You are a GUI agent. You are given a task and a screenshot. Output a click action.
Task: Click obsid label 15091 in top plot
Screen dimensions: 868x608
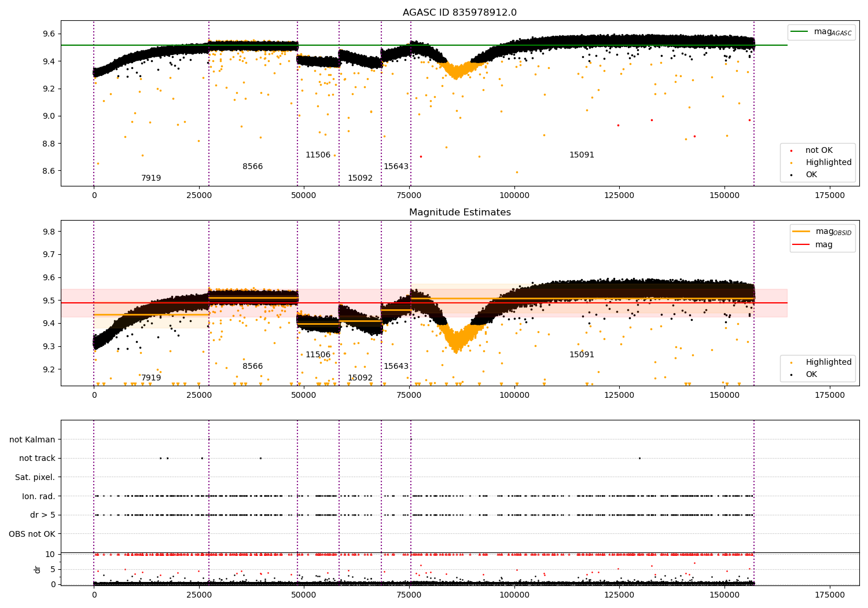(x=582, y=155)
